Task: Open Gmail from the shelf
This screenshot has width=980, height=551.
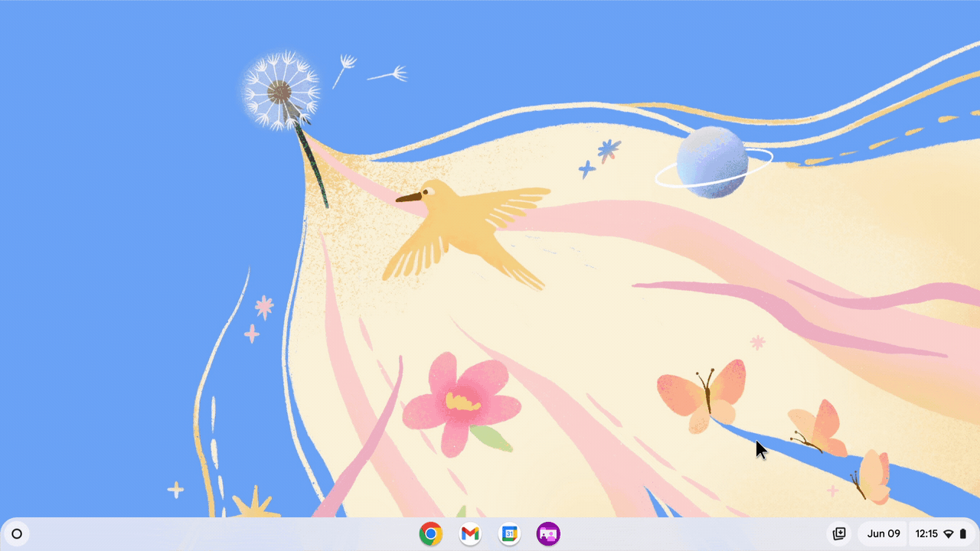Action: (x=470, y=534)
